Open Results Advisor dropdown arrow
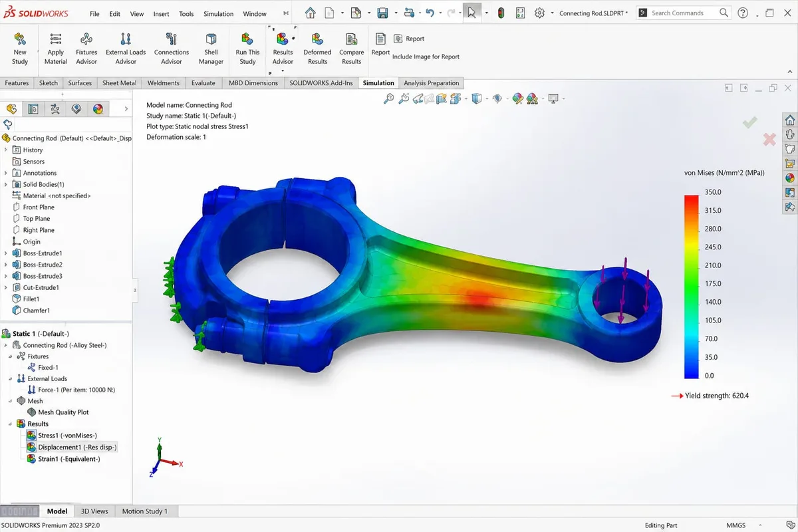This screenshot has height=532, width=798. [x=283, y=71]
